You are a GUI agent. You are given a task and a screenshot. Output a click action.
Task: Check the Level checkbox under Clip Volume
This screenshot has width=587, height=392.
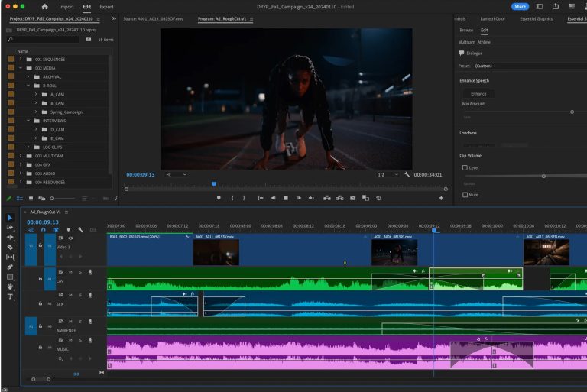465,168
